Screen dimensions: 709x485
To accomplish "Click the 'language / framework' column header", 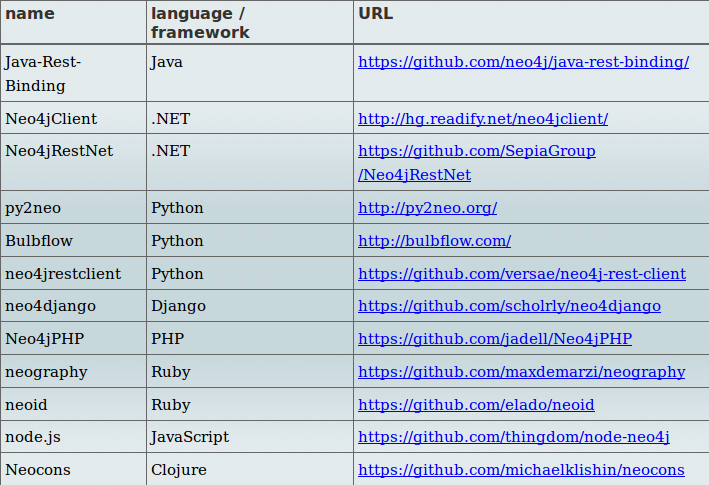I will [250, 22].
